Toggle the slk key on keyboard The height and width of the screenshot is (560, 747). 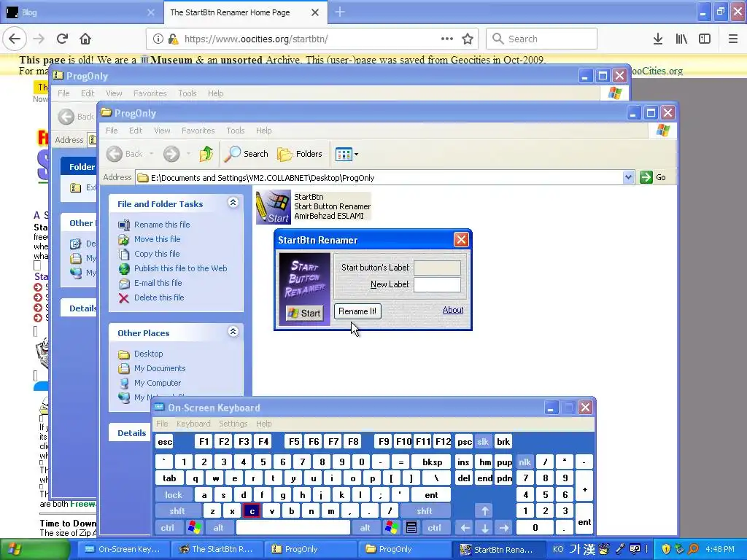483,442
